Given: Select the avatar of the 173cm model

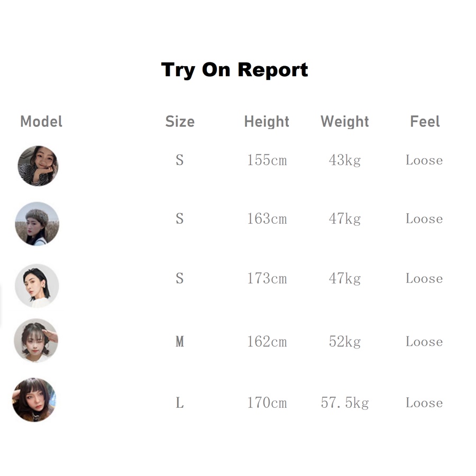Looking at the screenshot, I should (x=36, y=286).
